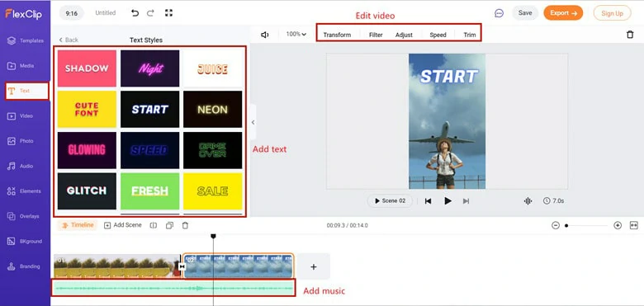Select the START text on the canvas
644x306 pixels.
click(x=448, y=77)
